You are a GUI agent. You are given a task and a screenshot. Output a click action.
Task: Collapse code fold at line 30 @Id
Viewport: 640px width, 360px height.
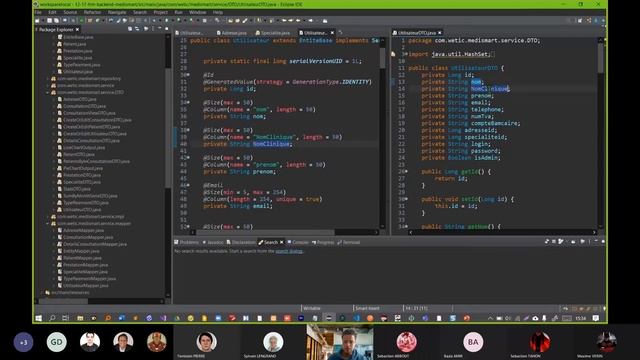[188, 75]
